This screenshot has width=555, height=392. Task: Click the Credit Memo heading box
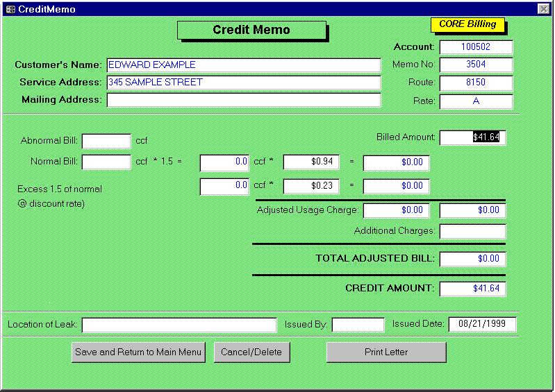(251, 30)
